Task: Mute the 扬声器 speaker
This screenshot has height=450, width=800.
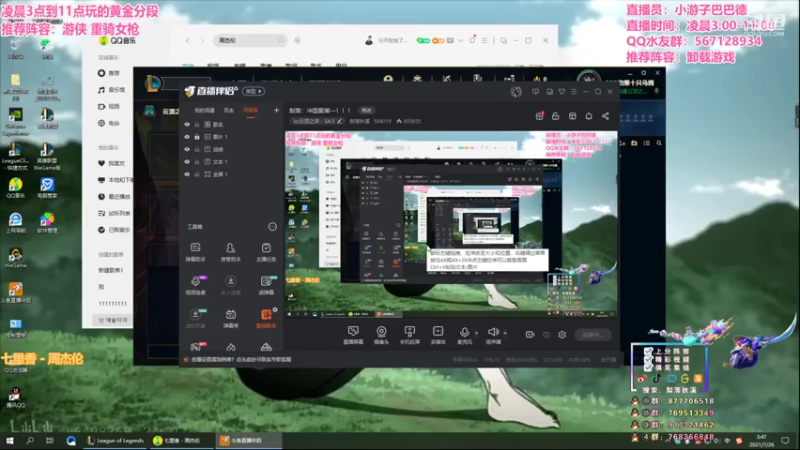Action: pos(493,335)
